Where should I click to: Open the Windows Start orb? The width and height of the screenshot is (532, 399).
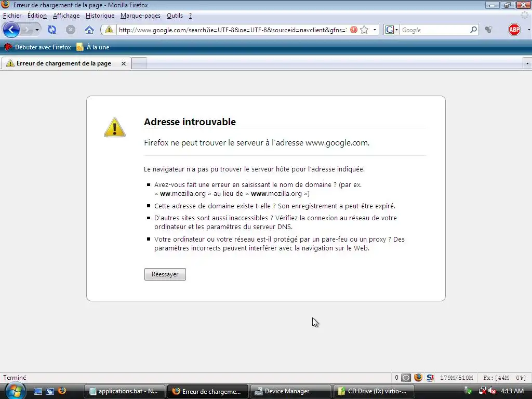pos(14,391)
